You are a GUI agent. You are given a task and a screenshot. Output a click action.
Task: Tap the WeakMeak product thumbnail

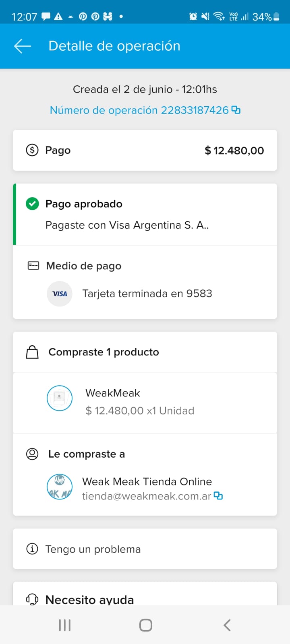click(60, 398)
